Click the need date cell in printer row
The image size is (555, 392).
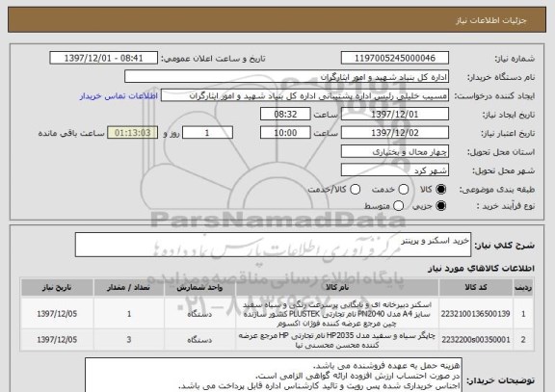point(57,340)
